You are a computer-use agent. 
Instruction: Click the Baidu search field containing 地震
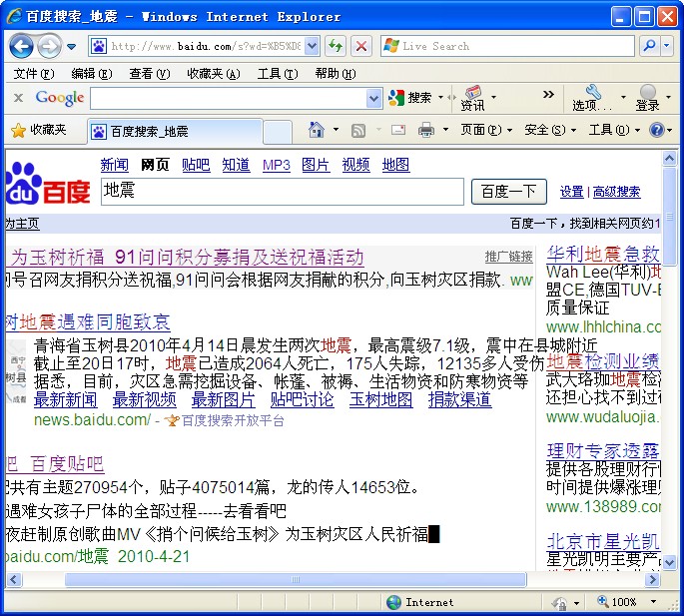pos(283,192)
